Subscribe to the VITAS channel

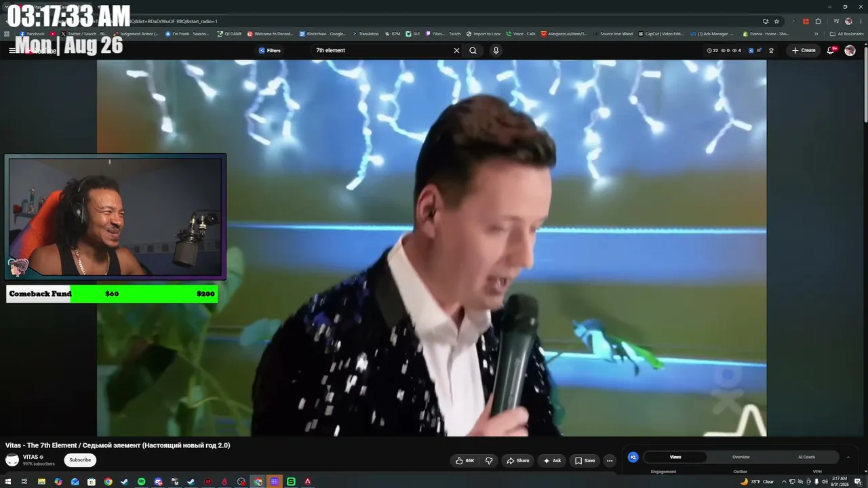(x=80, y=460)
